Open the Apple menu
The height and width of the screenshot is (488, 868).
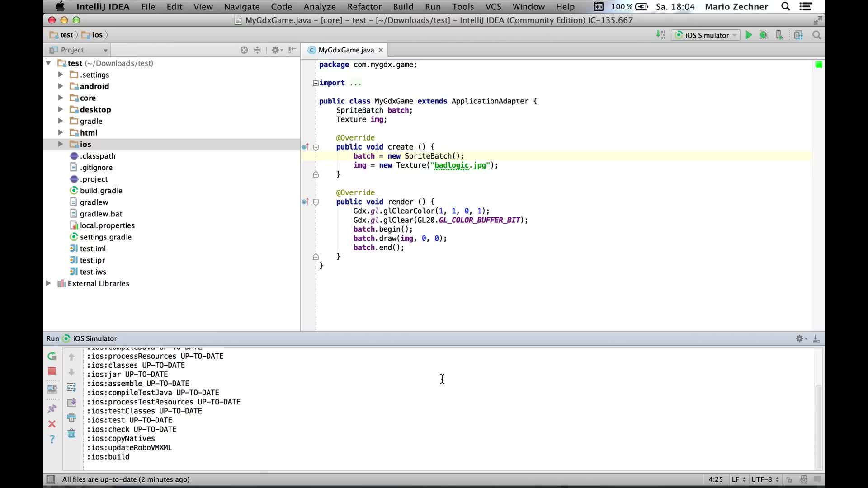point(60,6)
